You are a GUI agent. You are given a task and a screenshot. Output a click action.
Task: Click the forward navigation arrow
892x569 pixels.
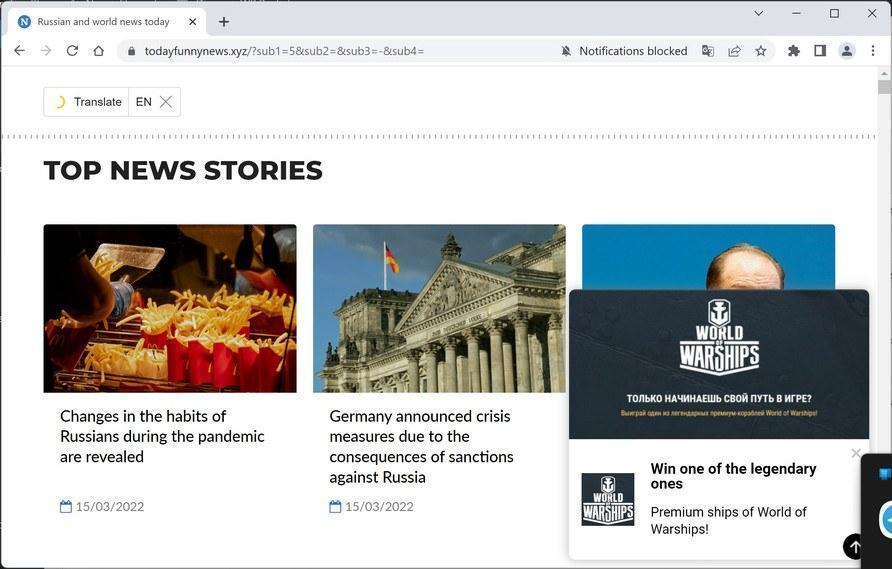(46, 51)
